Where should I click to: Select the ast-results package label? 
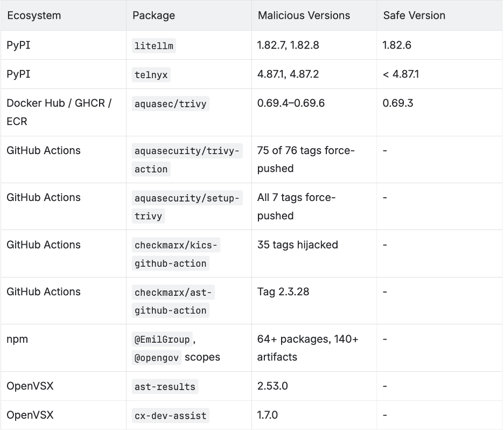(x=165, y=386)
